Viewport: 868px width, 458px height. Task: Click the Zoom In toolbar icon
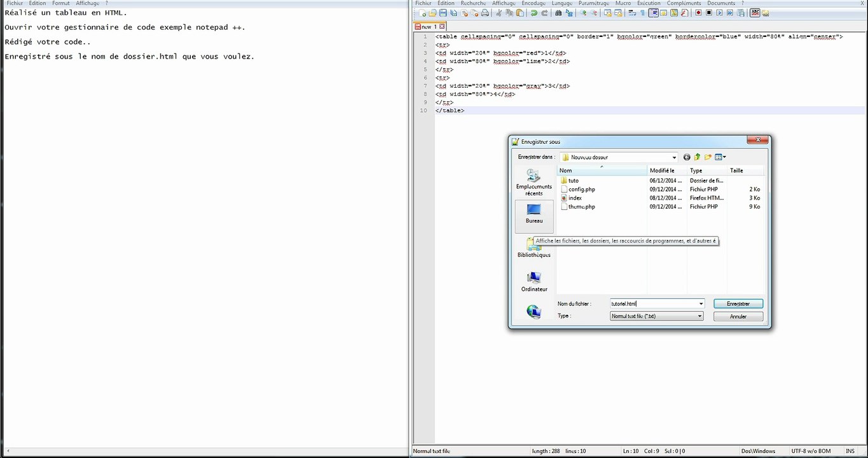(583, 13)
